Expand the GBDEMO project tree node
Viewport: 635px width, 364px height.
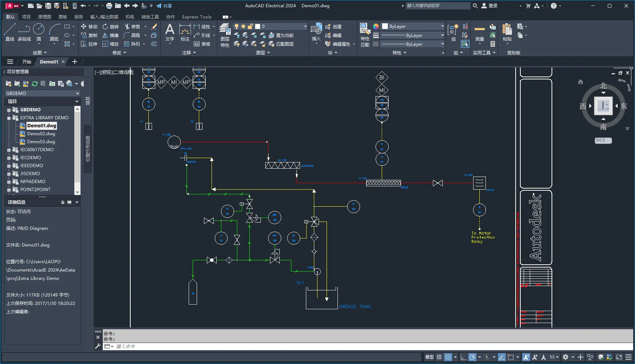(9, 110)
